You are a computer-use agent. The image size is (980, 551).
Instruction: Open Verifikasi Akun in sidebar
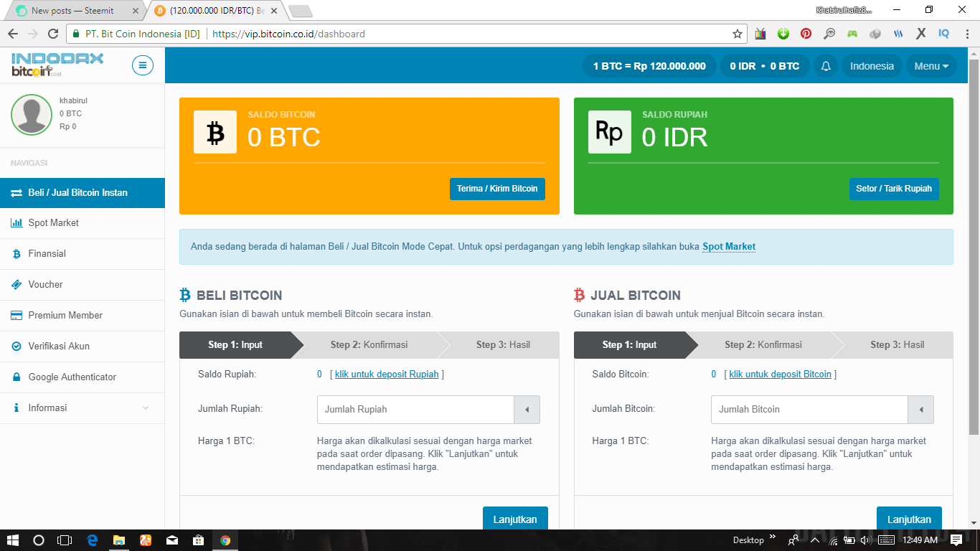click(x=83, y=346)
